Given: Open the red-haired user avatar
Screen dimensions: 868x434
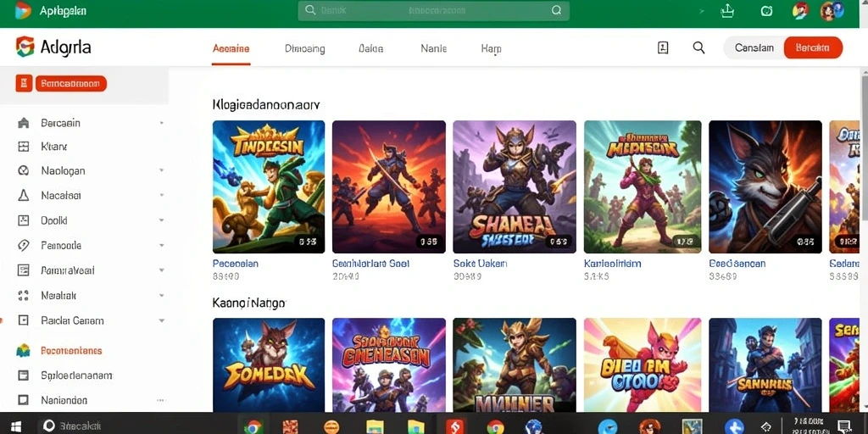Looking at the screenshot, I should pyautogui.click(x=800, y=10).
